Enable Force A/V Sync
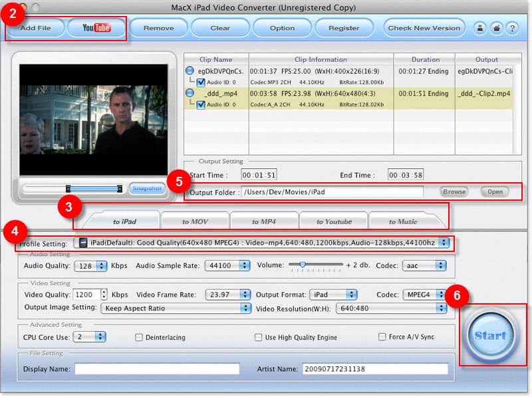Viewport: 532px width, 397px height. pos(382,336)
